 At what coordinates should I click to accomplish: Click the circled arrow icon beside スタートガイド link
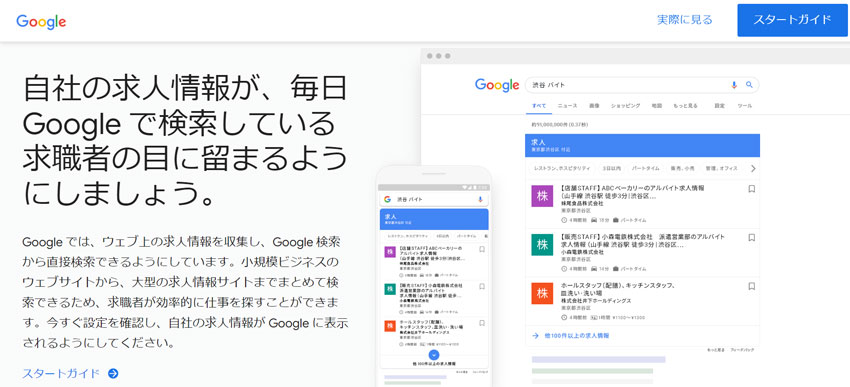(x=113, y=373)
